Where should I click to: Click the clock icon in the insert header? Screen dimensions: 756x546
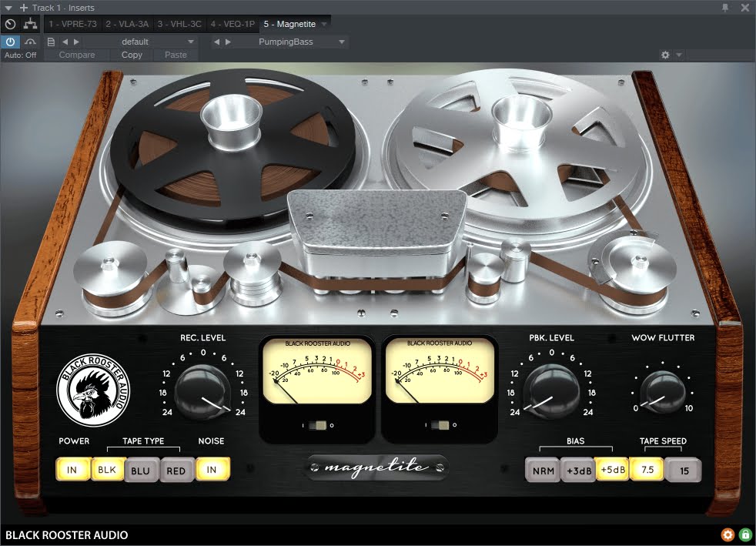coord(10,24)
